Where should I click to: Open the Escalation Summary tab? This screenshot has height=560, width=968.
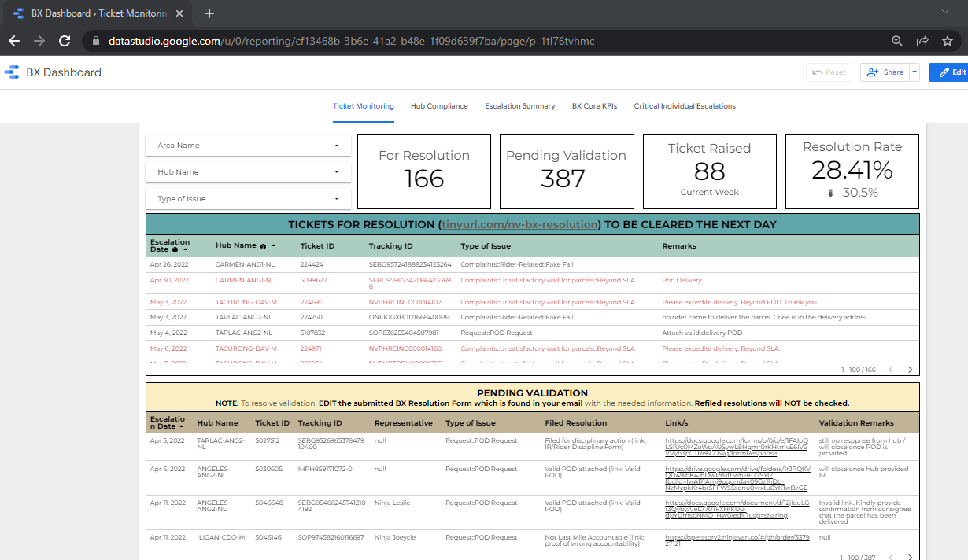coord(519,106)
